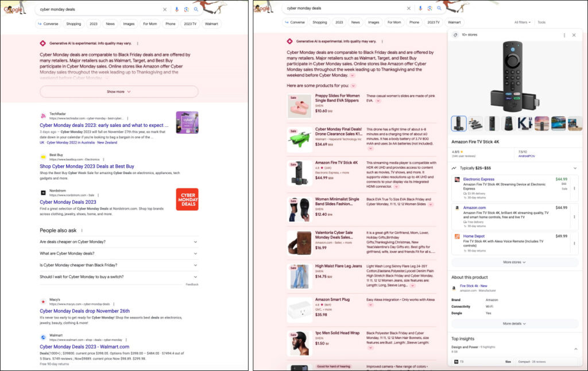The height and width of the screenshot is (371, 588).
Task: Click the Walmart favicon in left results
Action: [43, 337]
